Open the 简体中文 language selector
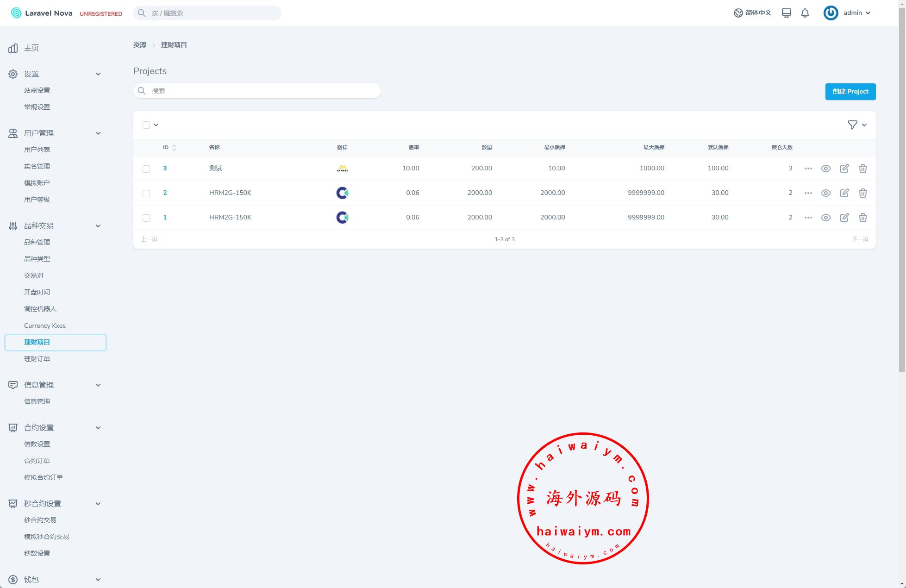The image size is (906, 588). tap(752, 13)
